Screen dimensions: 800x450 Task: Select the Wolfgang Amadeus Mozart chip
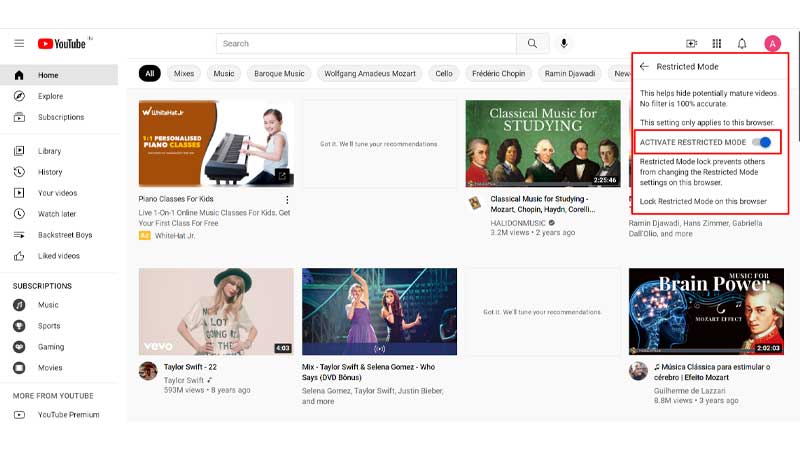pos(370,73)
